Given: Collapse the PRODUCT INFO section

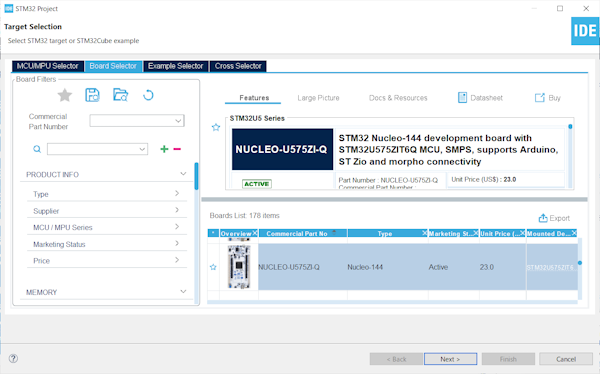Looking at the screenshot, I should pos(183,174).
